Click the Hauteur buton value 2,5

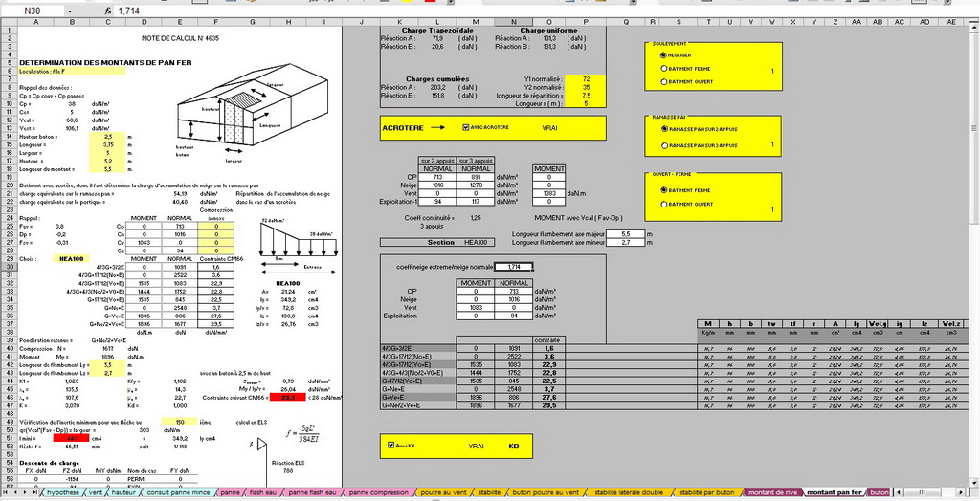click(107, 136)
